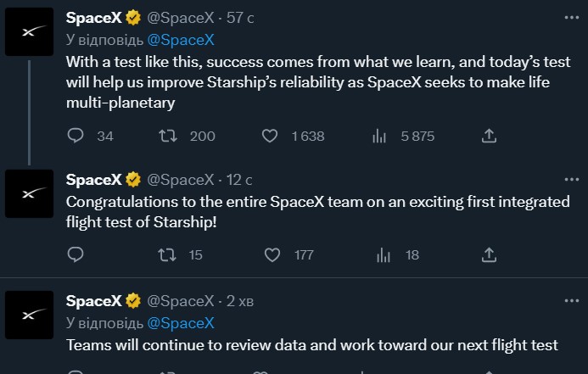Screen dimensions: 588x374
Task: Click SpaceX avatar on first tweet
Action: pyautogui.click(x=29, y=32)
